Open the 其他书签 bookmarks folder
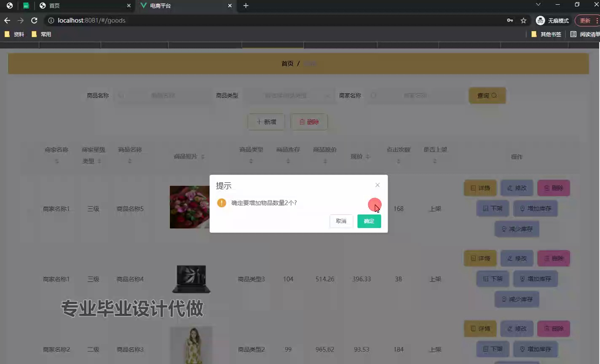Screen dimensions: 600x364 pyautogui.click(x=546, y=34)
